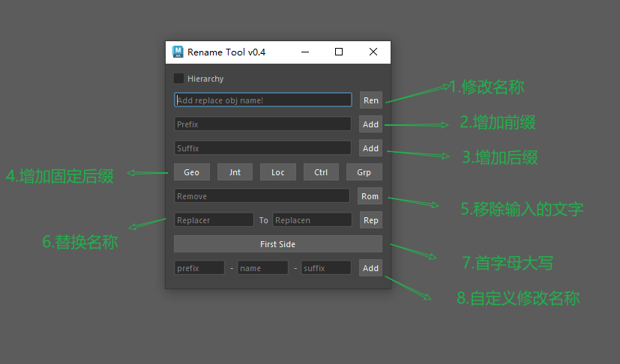Focus the Suffix text field
620x364 pixels.
[x=262, y=148]
